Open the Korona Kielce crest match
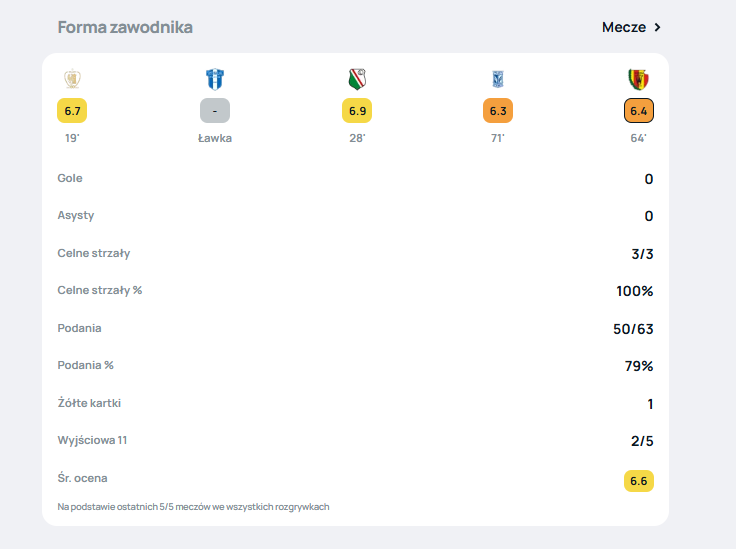 (x=638, y=80)
